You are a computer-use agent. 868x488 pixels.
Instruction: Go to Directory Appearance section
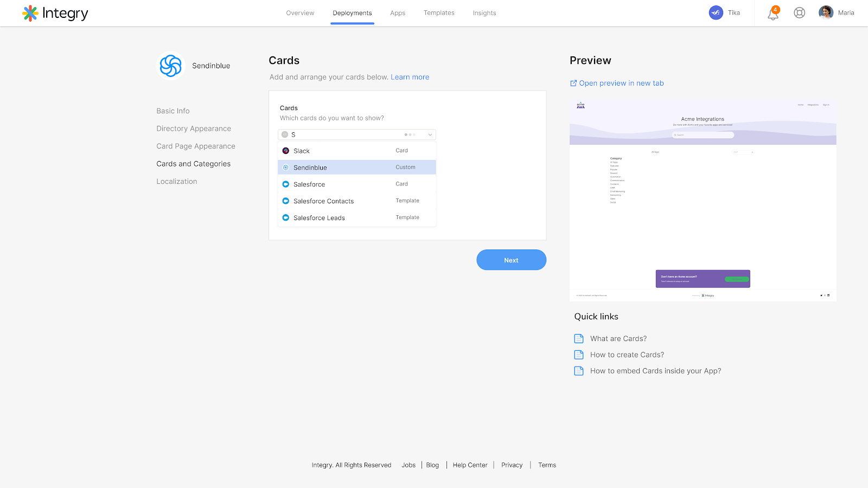pyautogui.click(x=194, y=129)
